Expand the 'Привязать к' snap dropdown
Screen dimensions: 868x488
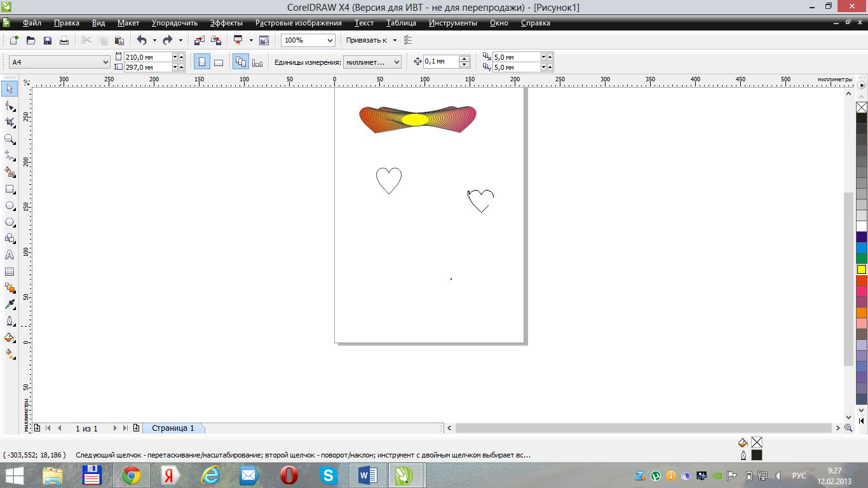(395, 40)
